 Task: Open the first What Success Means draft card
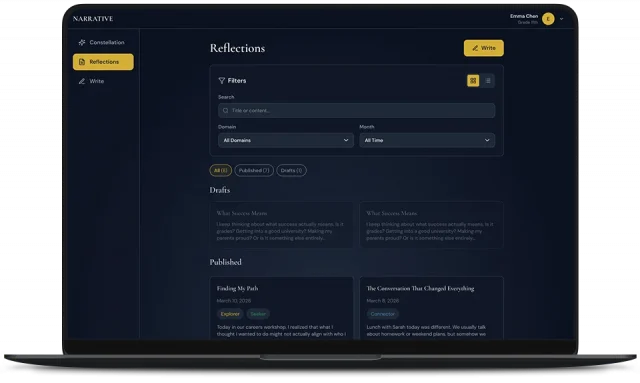point(282,225)
